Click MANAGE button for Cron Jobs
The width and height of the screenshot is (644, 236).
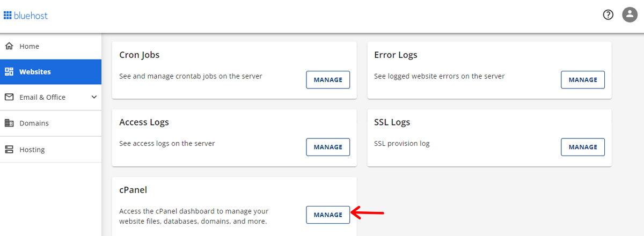(x=328, y=79)
